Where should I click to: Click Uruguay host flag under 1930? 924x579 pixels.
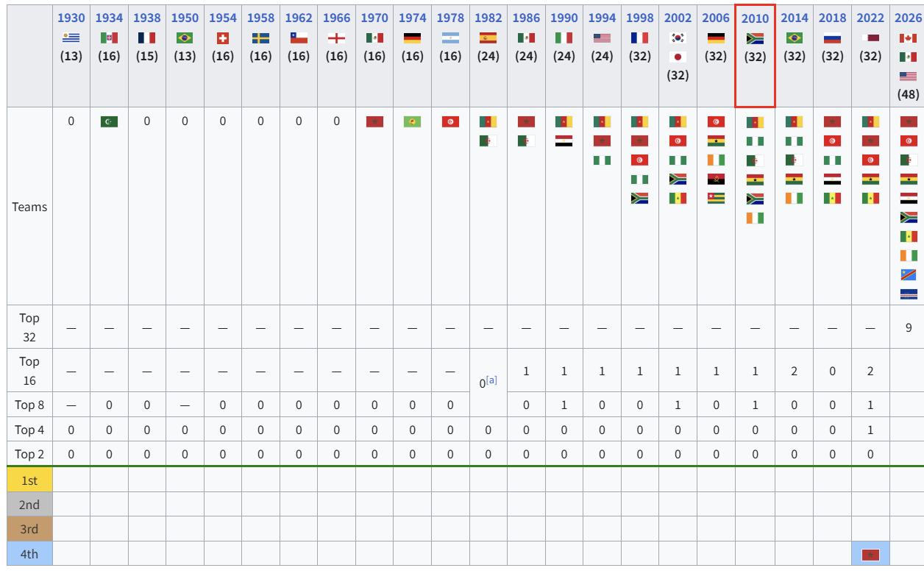[x=71, y=38]
